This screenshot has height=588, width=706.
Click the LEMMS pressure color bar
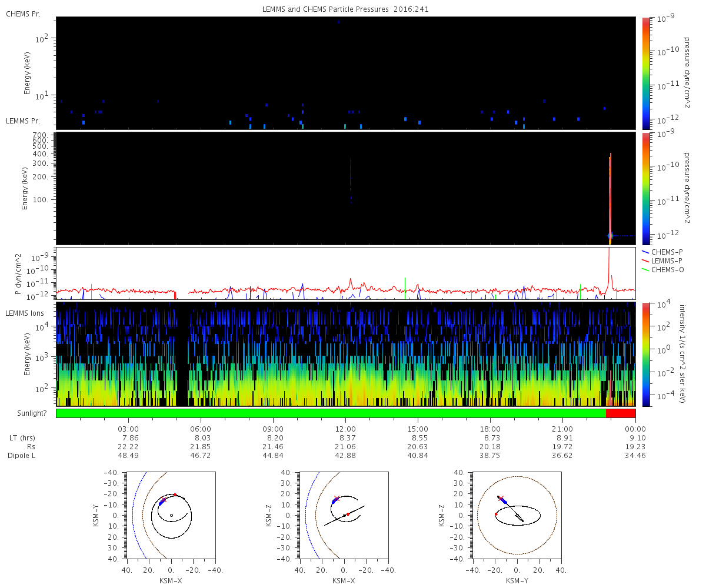tap(645, 189)
